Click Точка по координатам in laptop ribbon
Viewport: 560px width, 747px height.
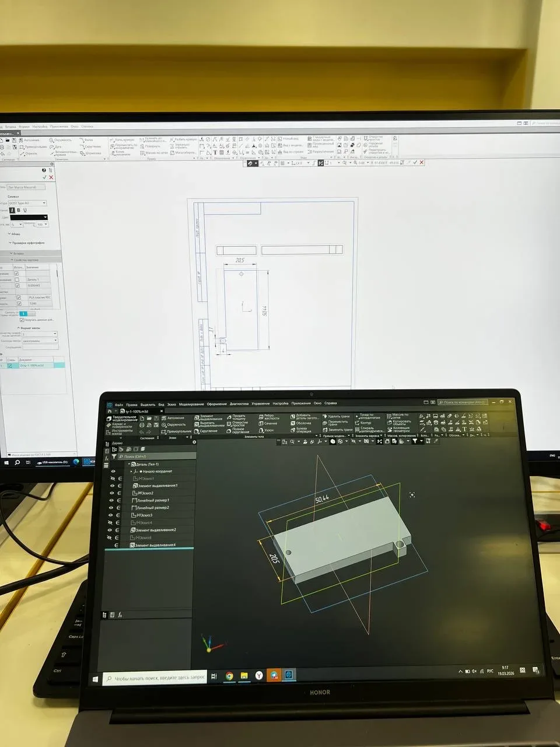click(x=366, y=417)
